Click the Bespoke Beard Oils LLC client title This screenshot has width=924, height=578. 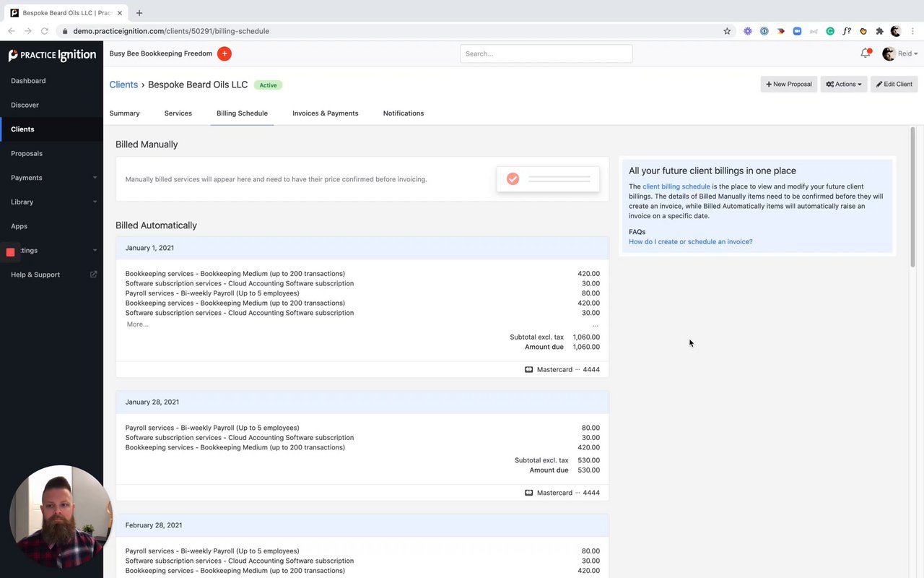(198, 85)
